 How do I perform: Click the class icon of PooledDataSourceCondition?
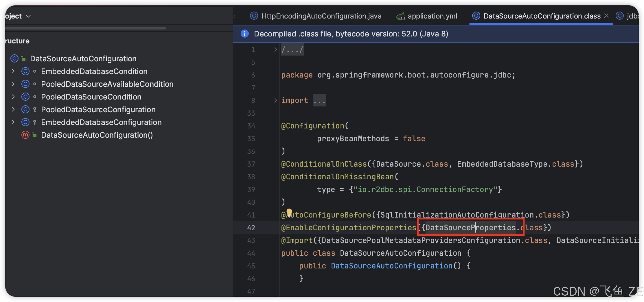(x=25, y=97)
